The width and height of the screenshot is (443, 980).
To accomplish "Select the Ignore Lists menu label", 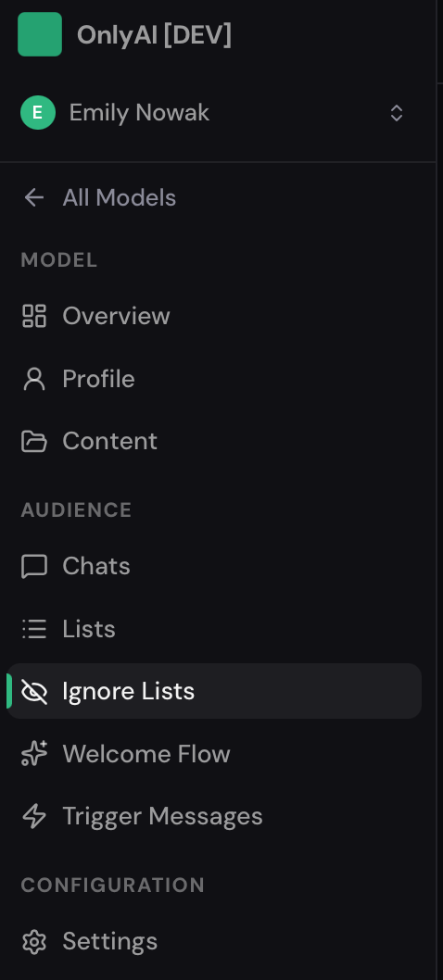I will [128, 691].
